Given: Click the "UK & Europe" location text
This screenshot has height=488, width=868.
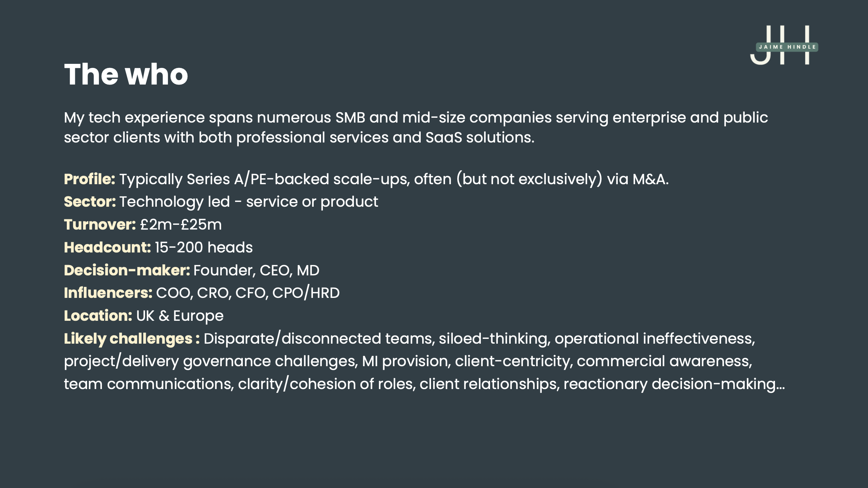Looking at the screenshot, I should (x=180, y=316).
